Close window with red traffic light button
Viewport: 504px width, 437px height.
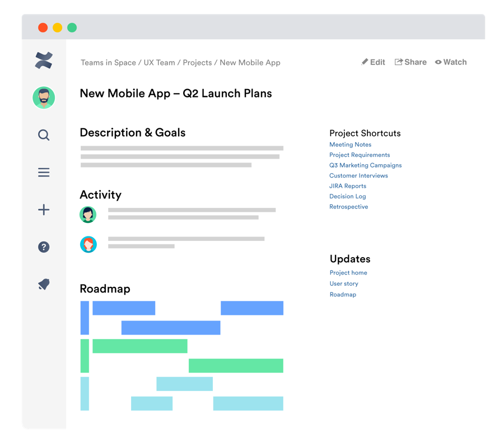coord(43,27)
